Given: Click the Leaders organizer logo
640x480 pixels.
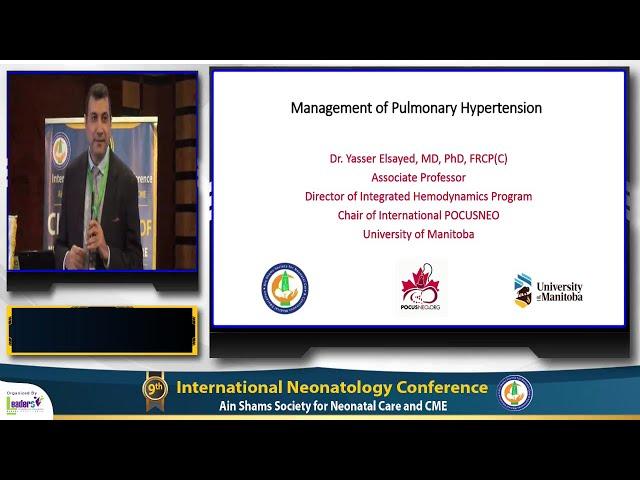Looking at the screenshot, I should pos(25,402).
